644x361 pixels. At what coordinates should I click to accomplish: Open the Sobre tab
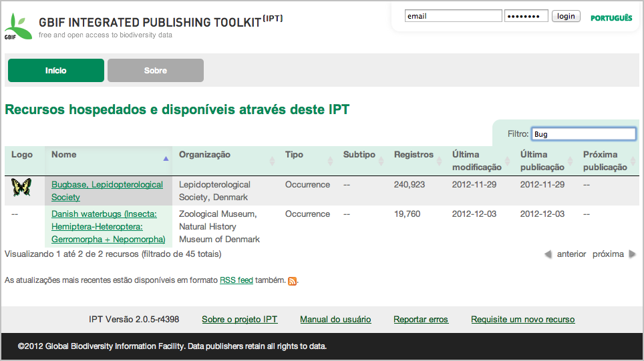click(155, 70)
